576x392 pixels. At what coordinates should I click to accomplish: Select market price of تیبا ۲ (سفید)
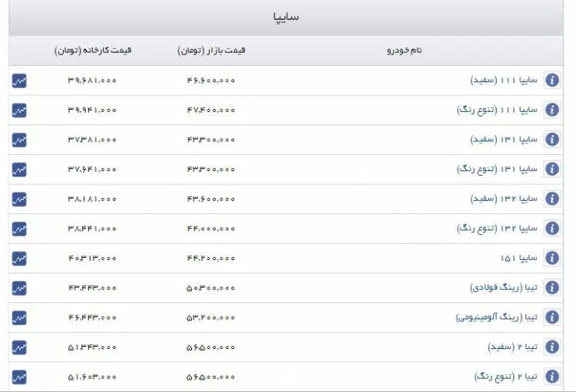pyautogui.click(x=211, y=348)
